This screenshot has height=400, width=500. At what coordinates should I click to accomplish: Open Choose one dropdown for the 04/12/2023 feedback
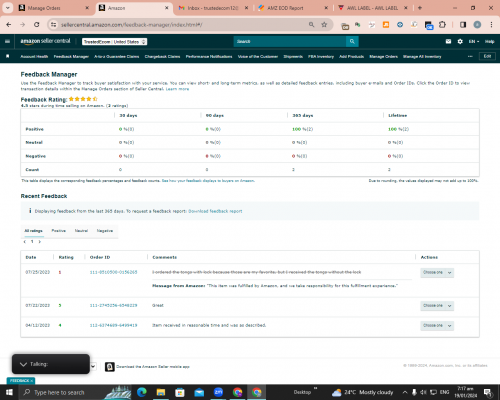[x=437, y=325]
